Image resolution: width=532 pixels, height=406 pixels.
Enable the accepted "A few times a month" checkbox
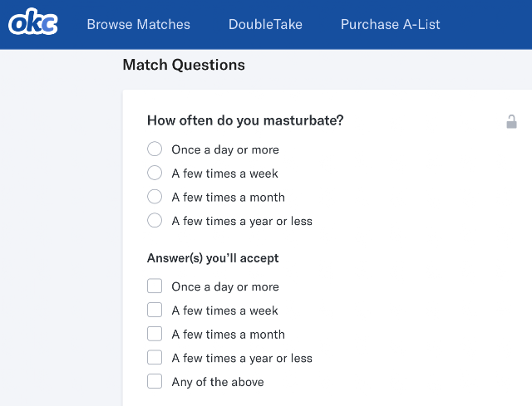click(x=155, y=334)
